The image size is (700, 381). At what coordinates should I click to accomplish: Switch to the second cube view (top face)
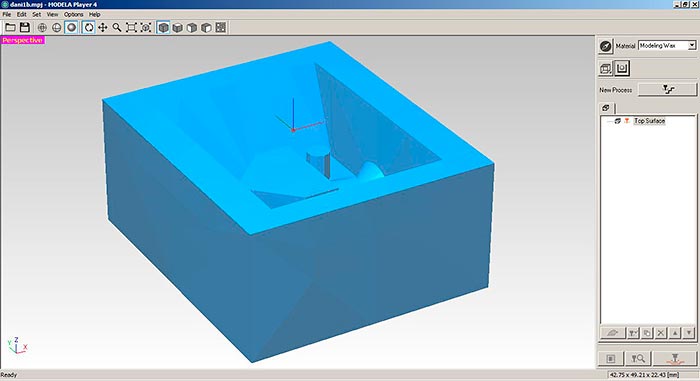[178, 28]
